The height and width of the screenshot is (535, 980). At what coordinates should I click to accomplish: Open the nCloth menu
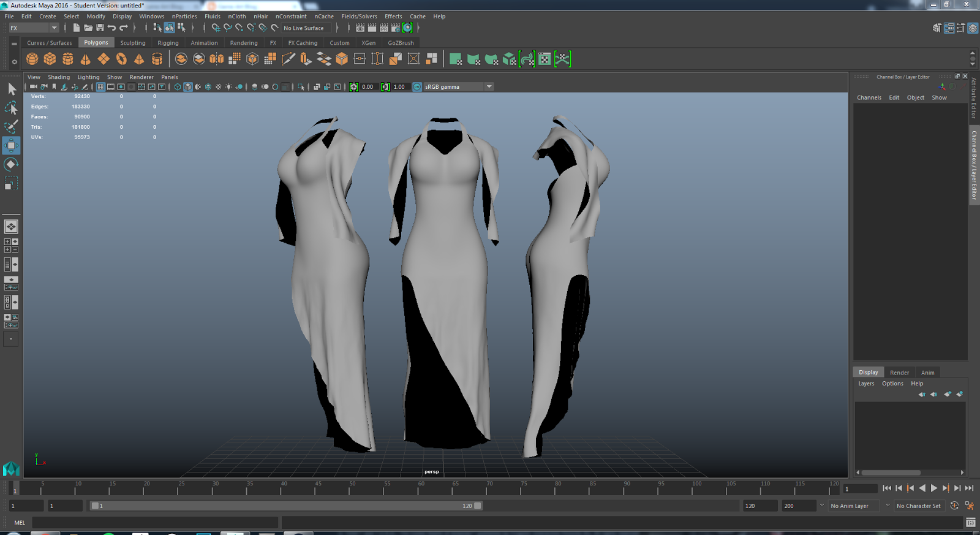[x=236, y=17]
